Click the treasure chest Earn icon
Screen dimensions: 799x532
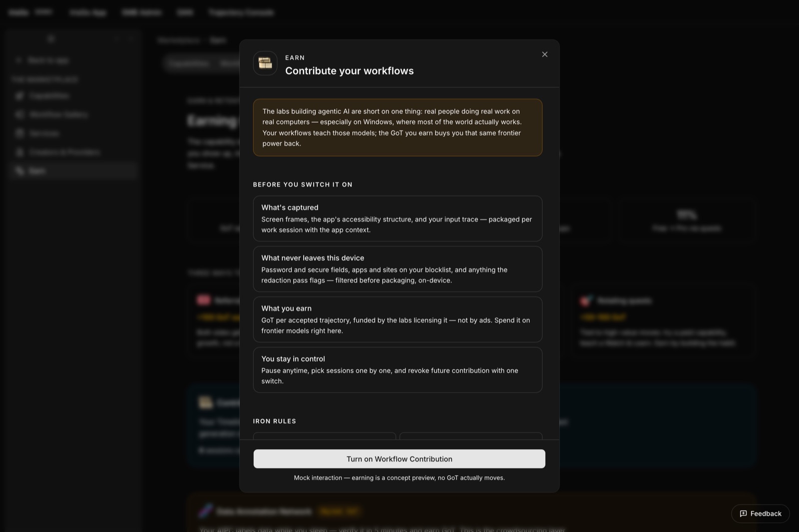coord(265,63)
